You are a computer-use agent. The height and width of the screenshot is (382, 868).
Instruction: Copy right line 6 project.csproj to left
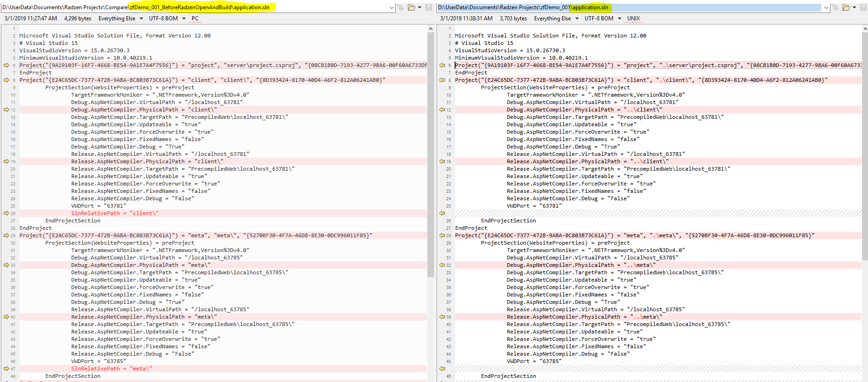pyautogui.click(x=442, y=65)
